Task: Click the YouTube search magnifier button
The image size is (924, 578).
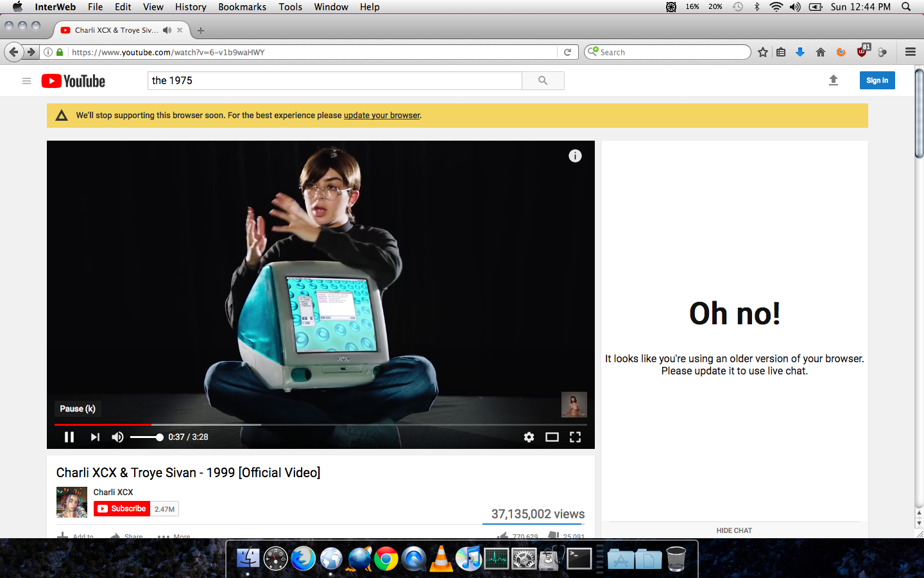Action: 543,80
